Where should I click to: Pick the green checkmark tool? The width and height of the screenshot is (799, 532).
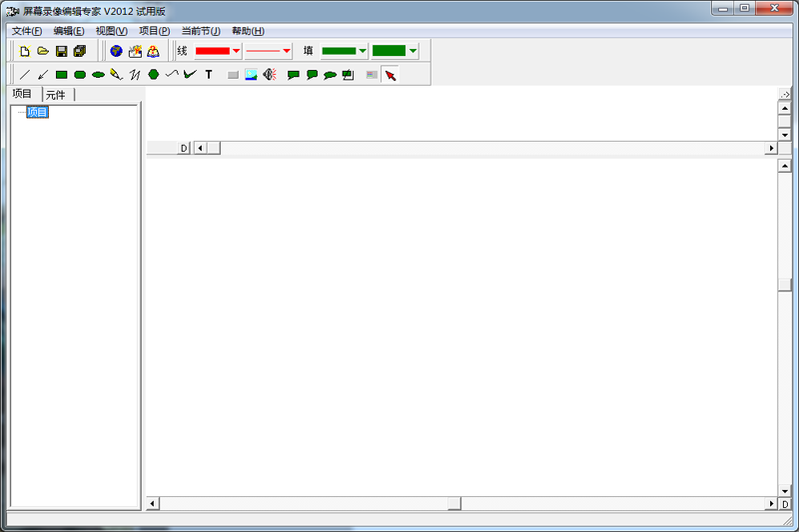tap(190, 75)
